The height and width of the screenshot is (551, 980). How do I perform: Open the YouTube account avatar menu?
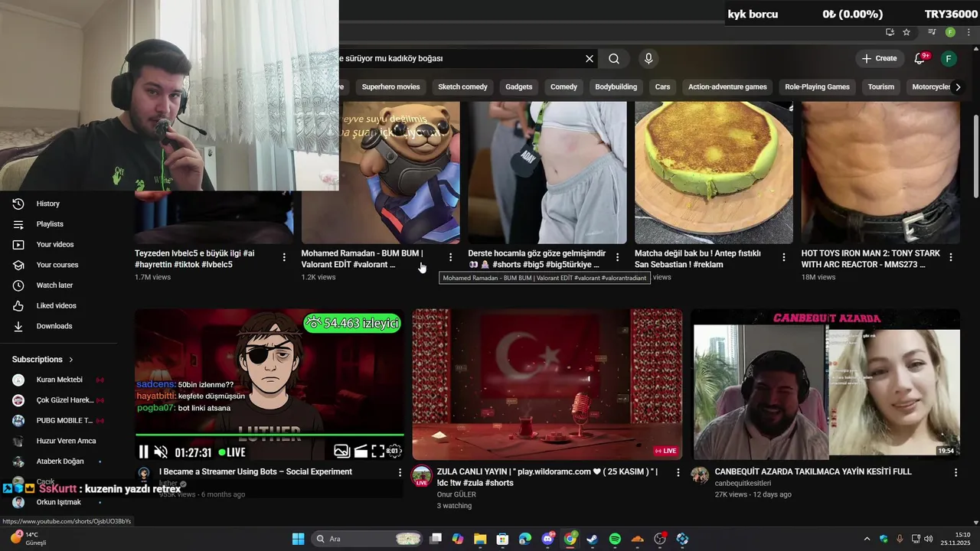tap(949, 58)
